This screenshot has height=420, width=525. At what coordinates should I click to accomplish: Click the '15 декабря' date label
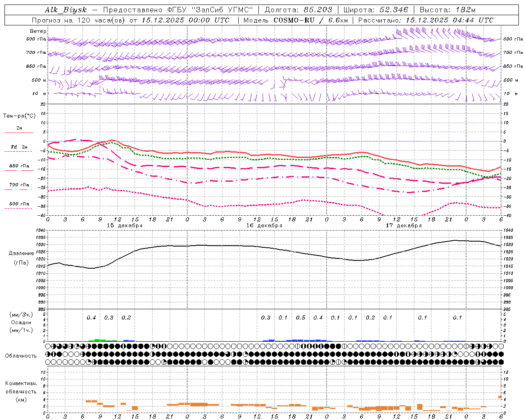125,226
